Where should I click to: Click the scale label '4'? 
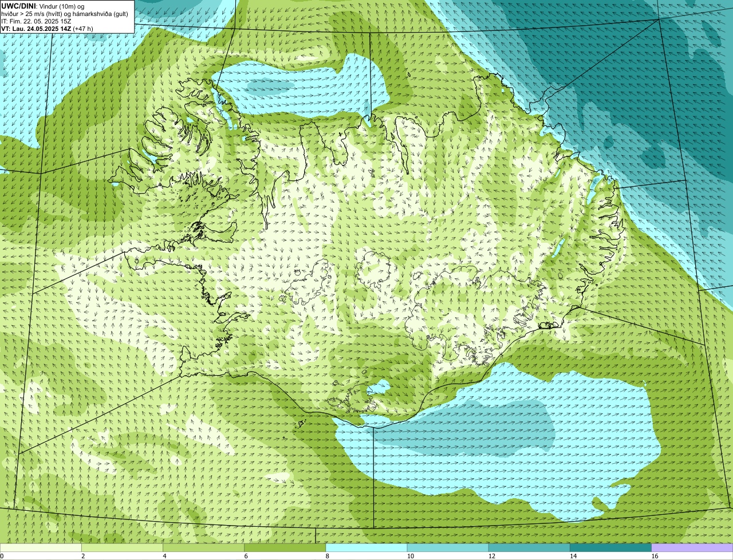(x=164, y=556)
